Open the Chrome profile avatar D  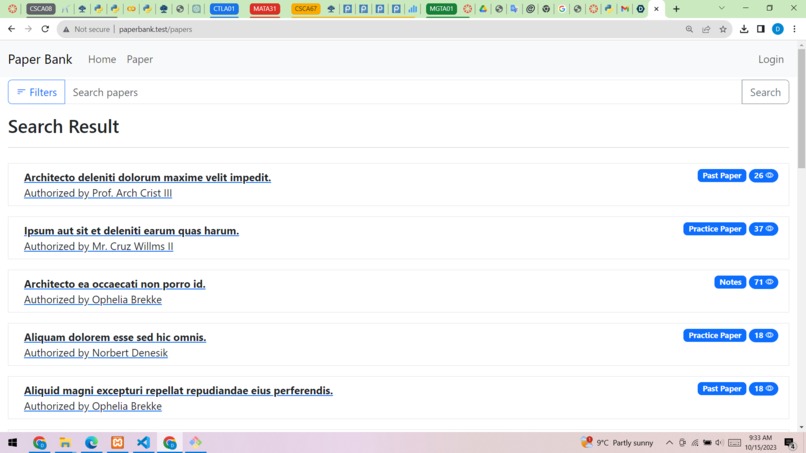tap(778, 29)
